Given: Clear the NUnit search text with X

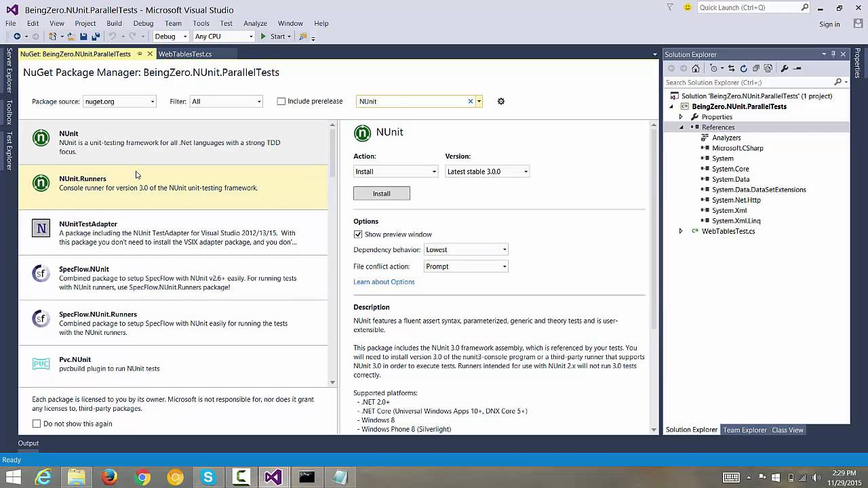Looking at the screenshot, I should (470, 102).
